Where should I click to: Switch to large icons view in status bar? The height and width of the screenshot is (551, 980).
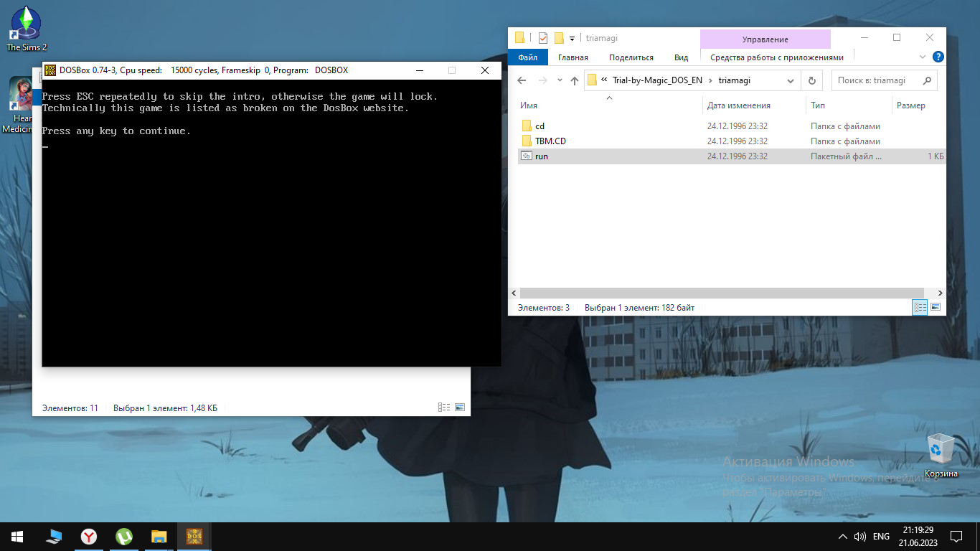[x=935, y=308]
